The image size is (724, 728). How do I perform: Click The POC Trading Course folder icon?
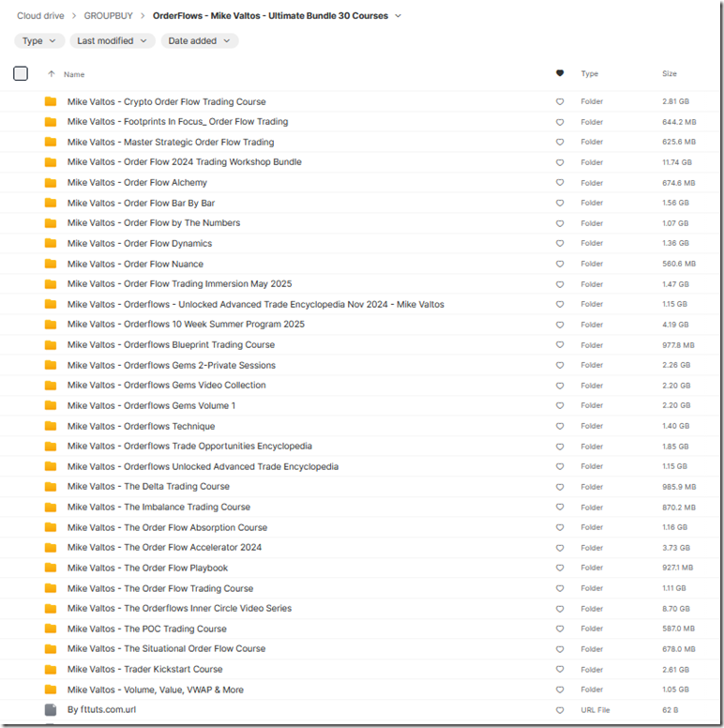tap(51, 629)
